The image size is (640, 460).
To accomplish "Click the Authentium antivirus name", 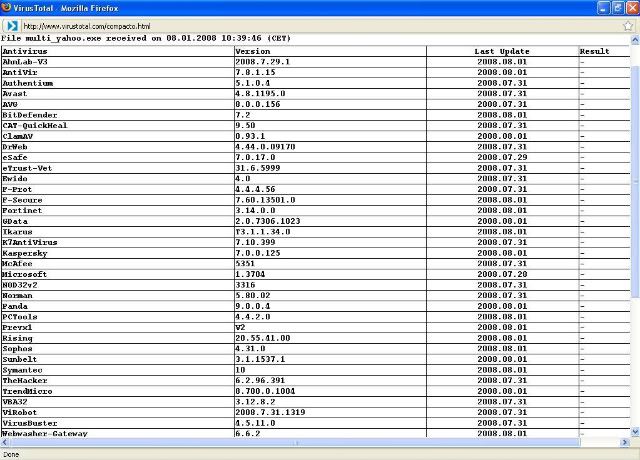I will coord(28,83).
